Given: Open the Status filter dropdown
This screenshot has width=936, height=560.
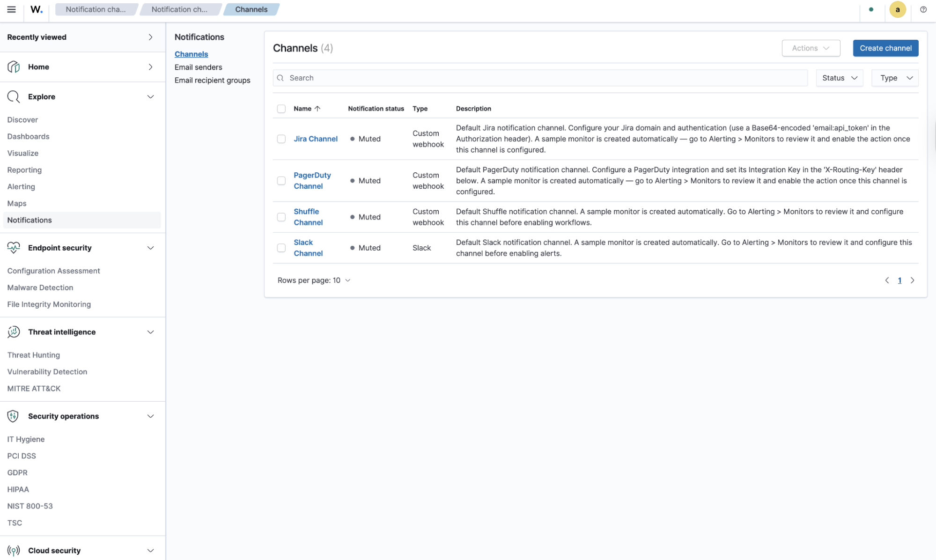Looking at the screenshot, I should tap(840, 78).
